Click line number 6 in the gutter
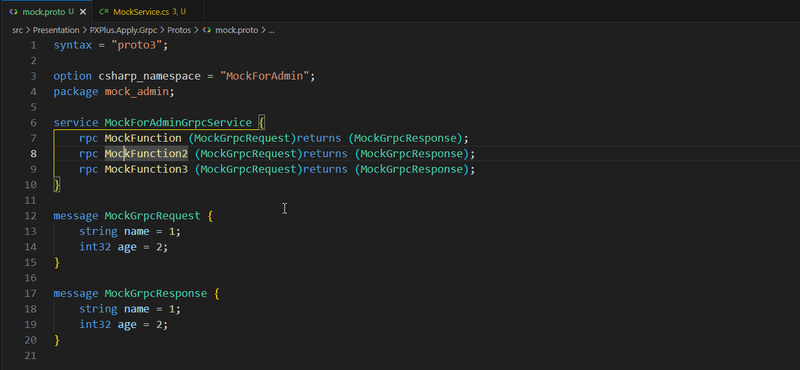 tap(33, 122)
